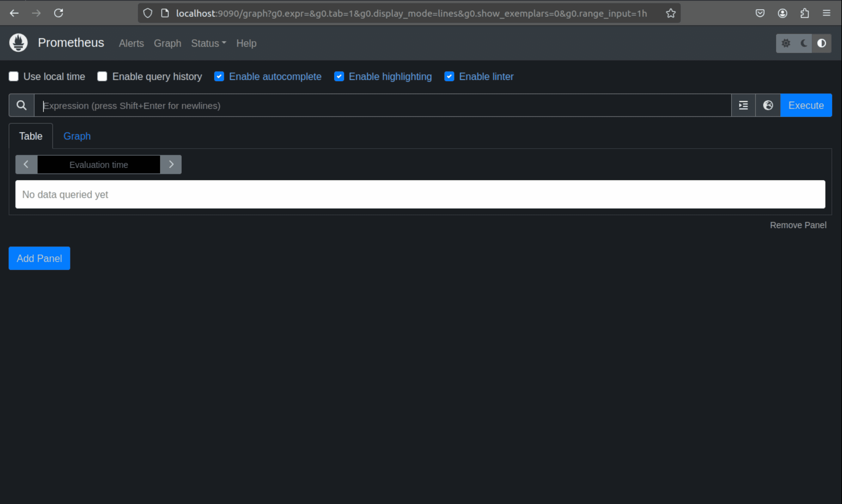Switch to dark theme moon icon
Viewport: 842px width, 504px height.
[803, 43]
